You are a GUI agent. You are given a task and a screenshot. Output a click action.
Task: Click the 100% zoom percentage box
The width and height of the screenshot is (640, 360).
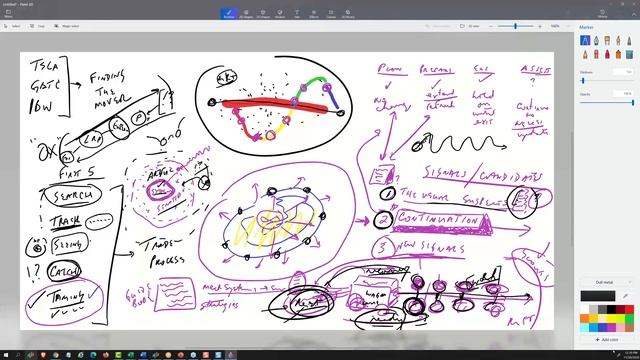(555, 26)
